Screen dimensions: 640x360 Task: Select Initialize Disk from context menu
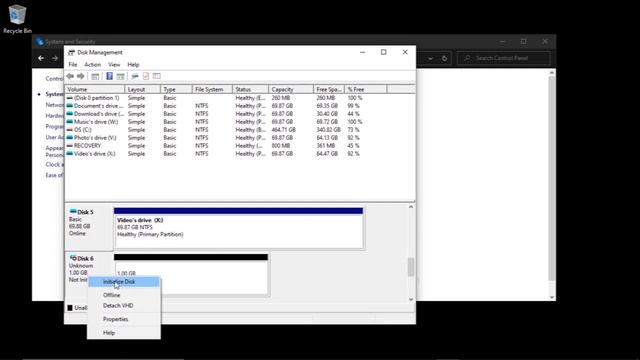124,282
